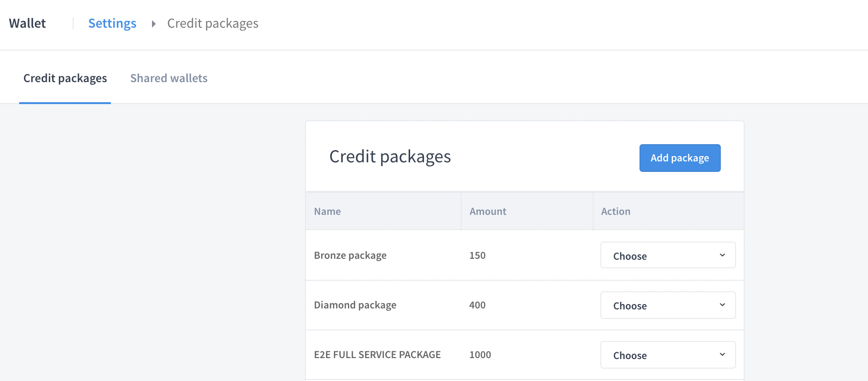The width and height of the screenshot is (868, 381).
Task: Click the breadcrumb arrow separator icon
Action: click(153, 23)
